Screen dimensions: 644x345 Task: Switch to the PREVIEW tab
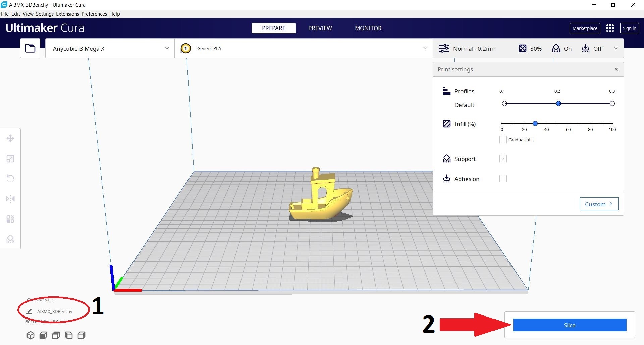point(320,28)
